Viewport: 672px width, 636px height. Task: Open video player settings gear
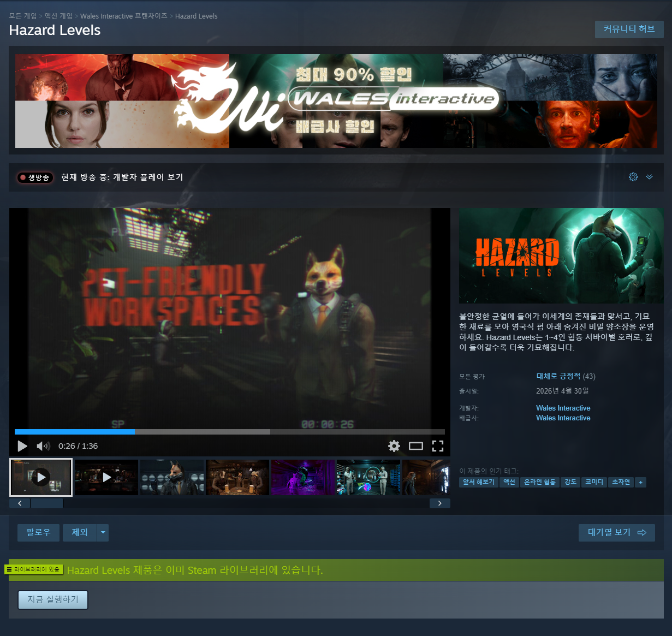[394, 446]
